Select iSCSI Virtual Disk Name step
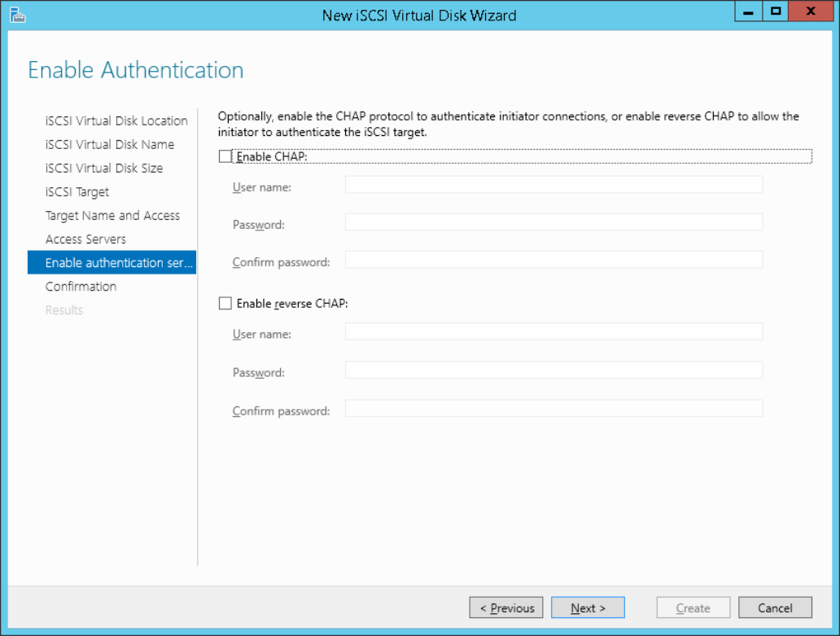The width and height of the screenshot is (840, 636). click(110, 144)
